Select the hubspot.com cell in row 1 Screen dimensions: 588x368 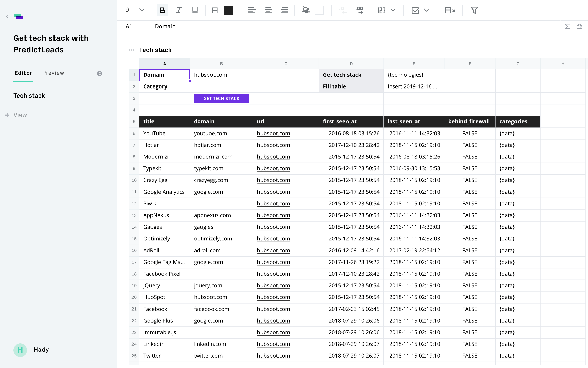click(221, 75)
